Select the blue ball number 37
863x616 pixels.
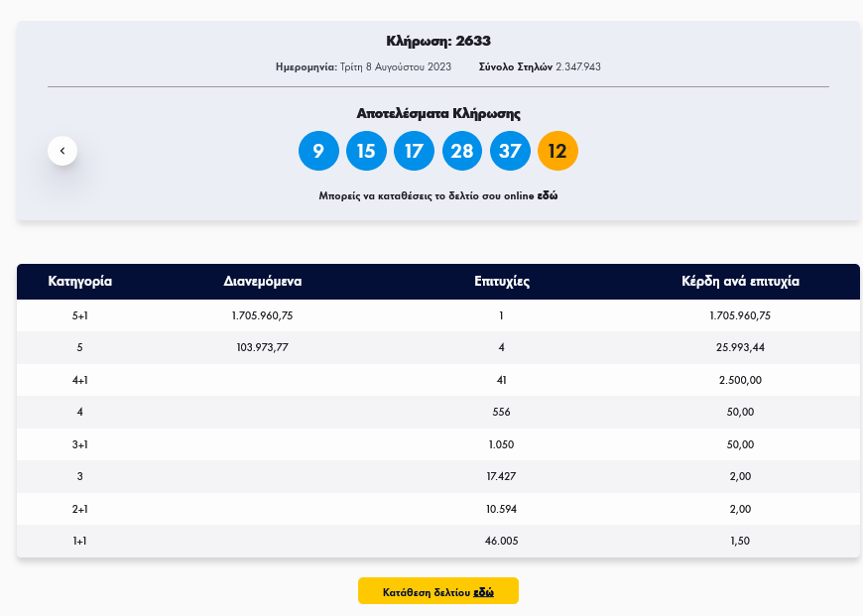click(510, 151)
